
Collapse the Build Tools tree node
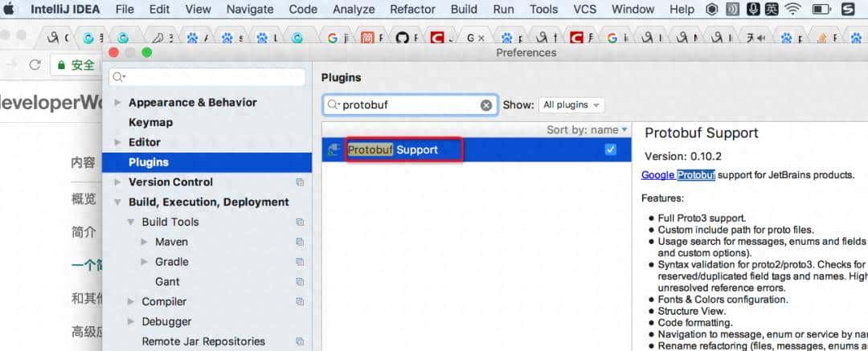click(131, 222)
